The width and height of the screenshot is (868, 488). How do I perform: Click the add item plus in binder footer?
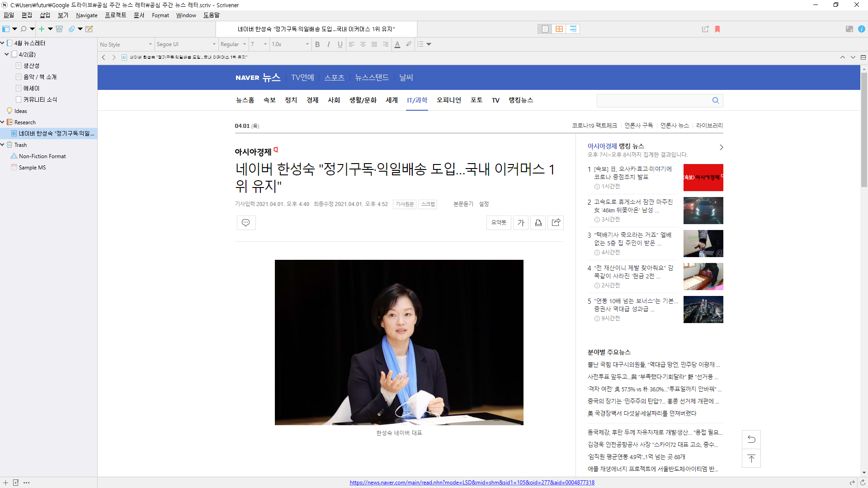(5, 483)
